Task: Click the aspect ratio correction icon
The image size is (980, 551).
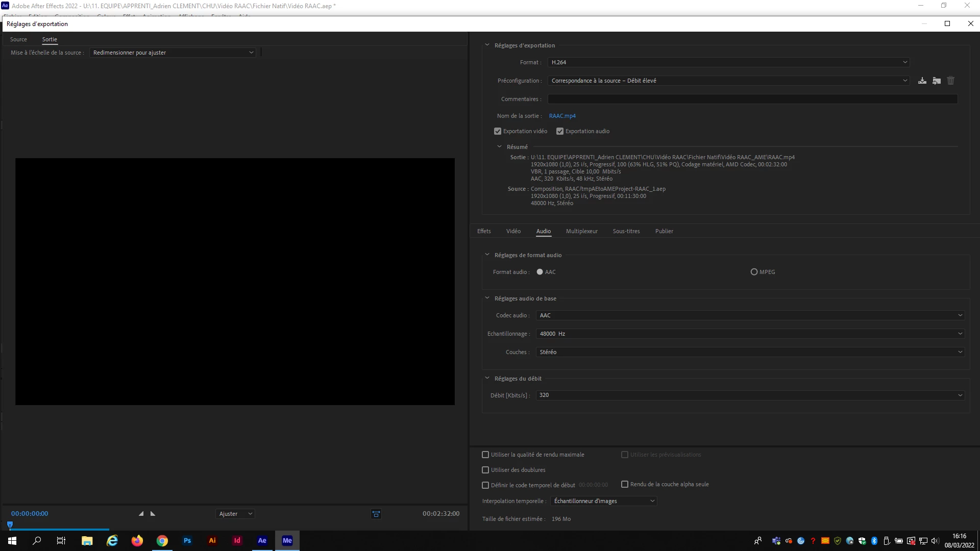Action: (x=376, y=514)
